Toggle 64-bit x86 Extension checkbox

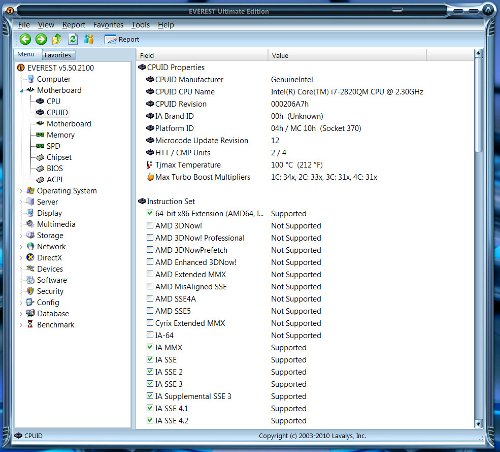point(150,213)
